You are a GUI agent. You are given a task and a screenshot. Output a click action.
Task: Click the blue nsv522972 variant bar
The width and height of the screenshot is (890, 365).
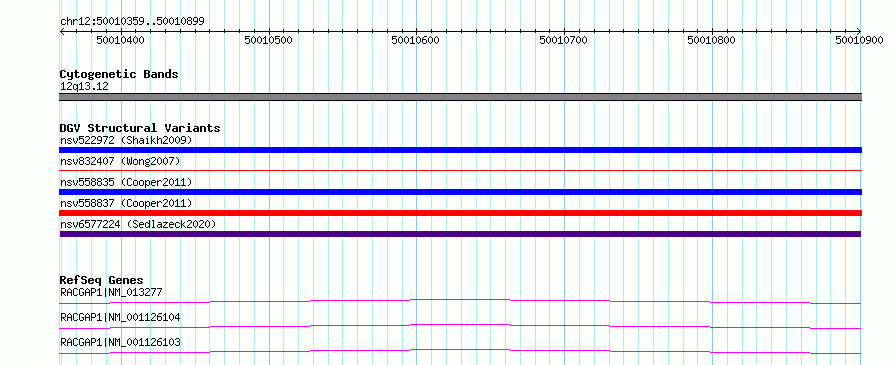(460, 150)
